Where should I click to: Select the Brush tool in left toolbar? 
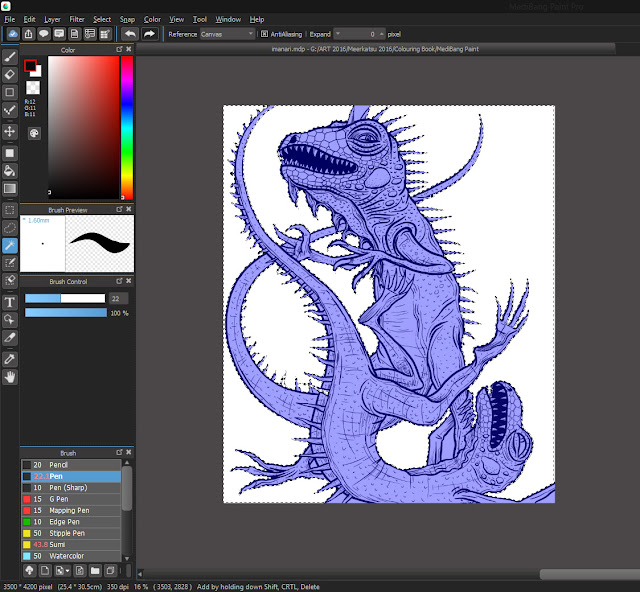coord(10,56)
